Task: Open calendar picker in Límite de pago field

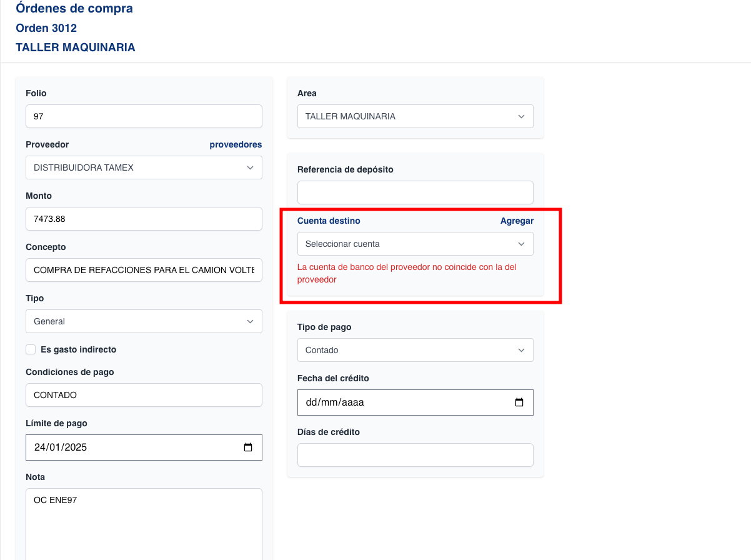Action: click(248, 447)
